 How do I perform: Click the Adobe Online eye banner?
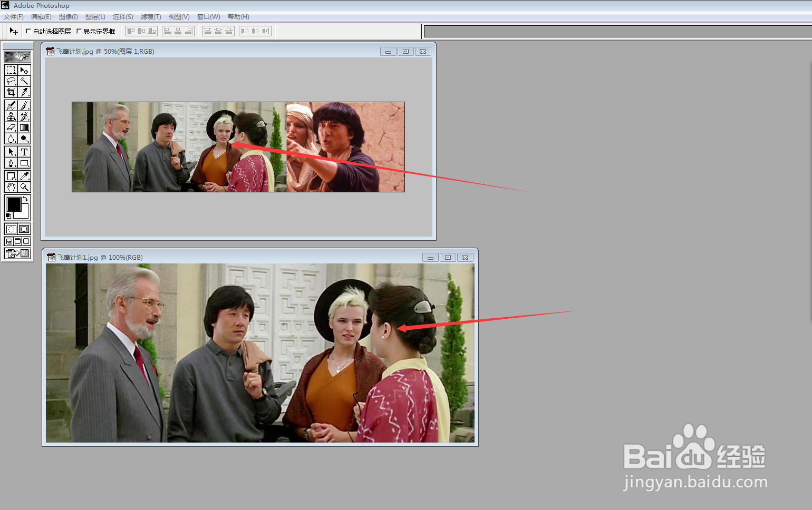(x=17, y=56)
